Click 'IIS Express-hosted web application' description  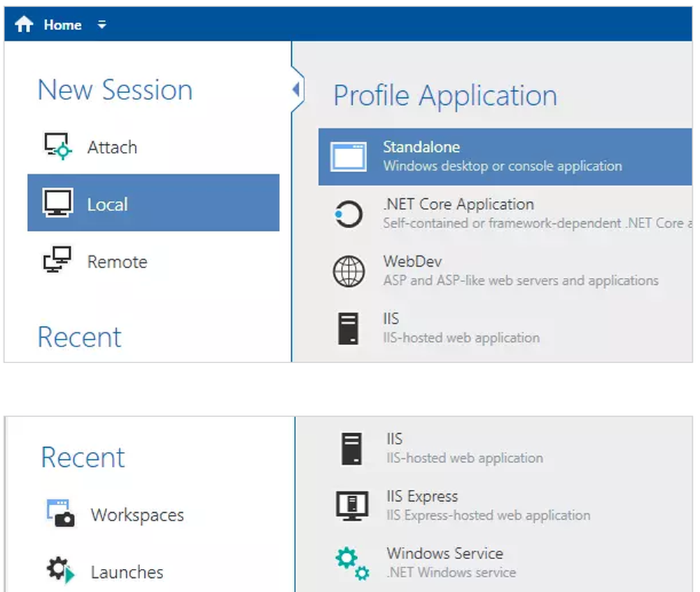(489, 515)
